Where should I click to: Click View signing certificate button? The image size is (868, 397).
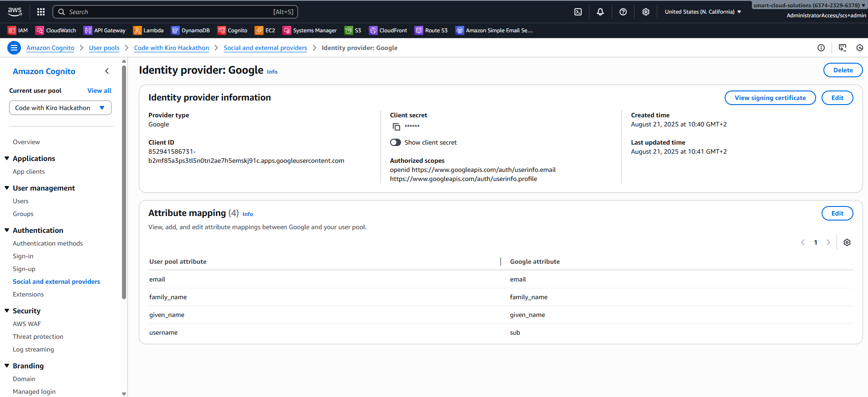[770, 98]
